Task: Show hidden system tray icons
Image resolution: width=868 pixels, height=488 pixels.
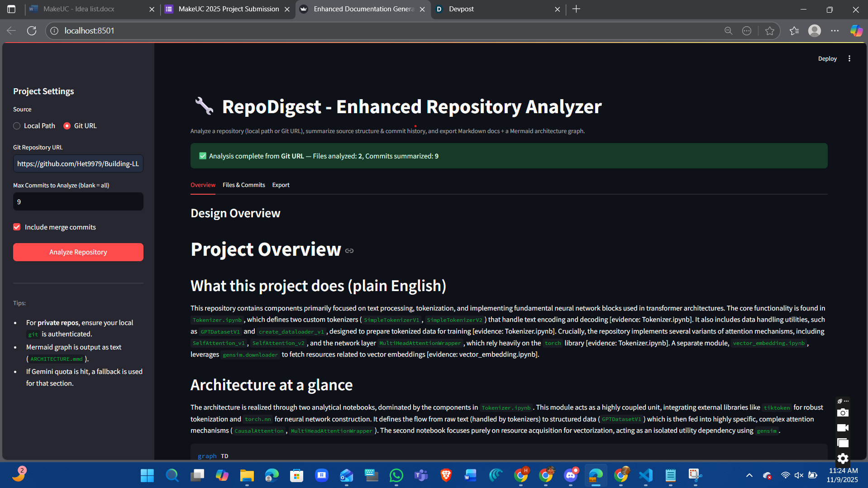Action: click(x=749, y=475)
